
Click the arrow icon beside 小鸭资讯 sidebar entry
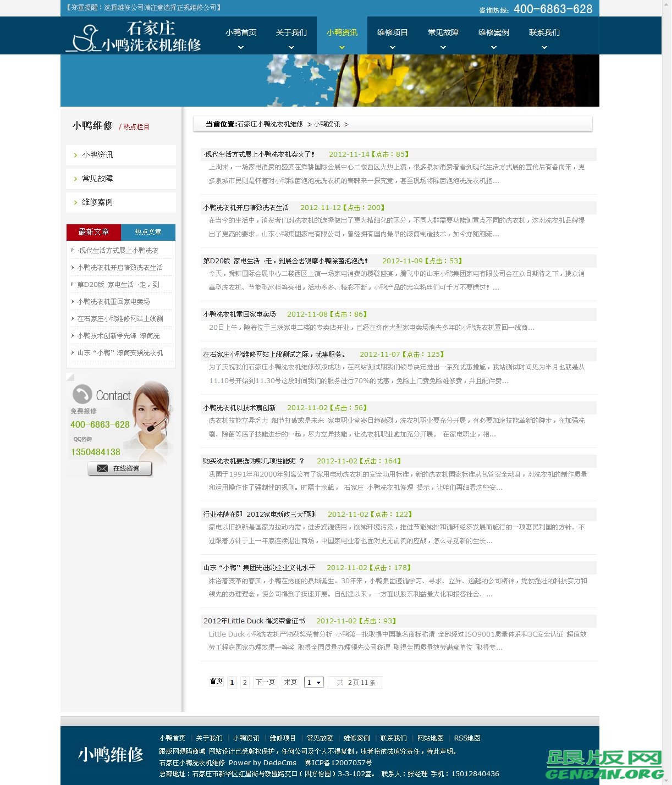pos(76,155)
